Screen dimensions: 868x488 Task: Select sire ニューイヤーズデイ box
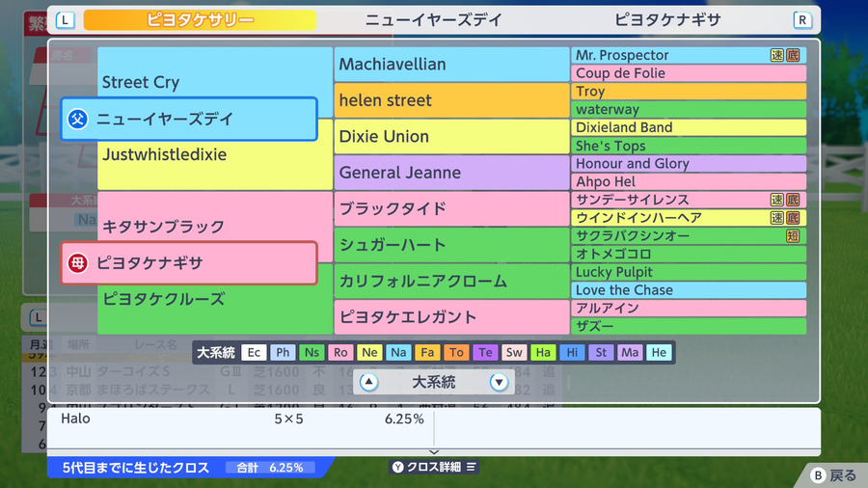(189, 119)
